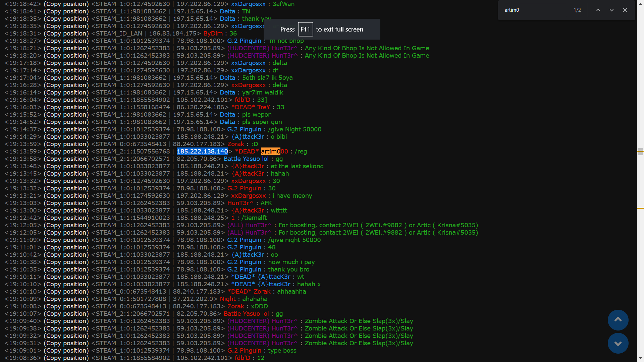Viewport: 644px width, 362px height.
Task: Close the find-in-page bar
Action: point(625,10)
